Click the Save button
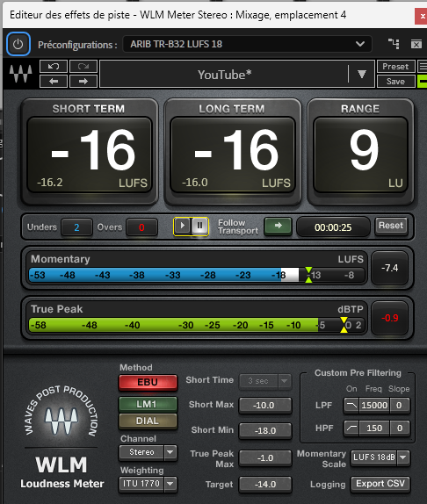Screen dimensions: 427x504 pyautogui.click(x=395, y=82)
